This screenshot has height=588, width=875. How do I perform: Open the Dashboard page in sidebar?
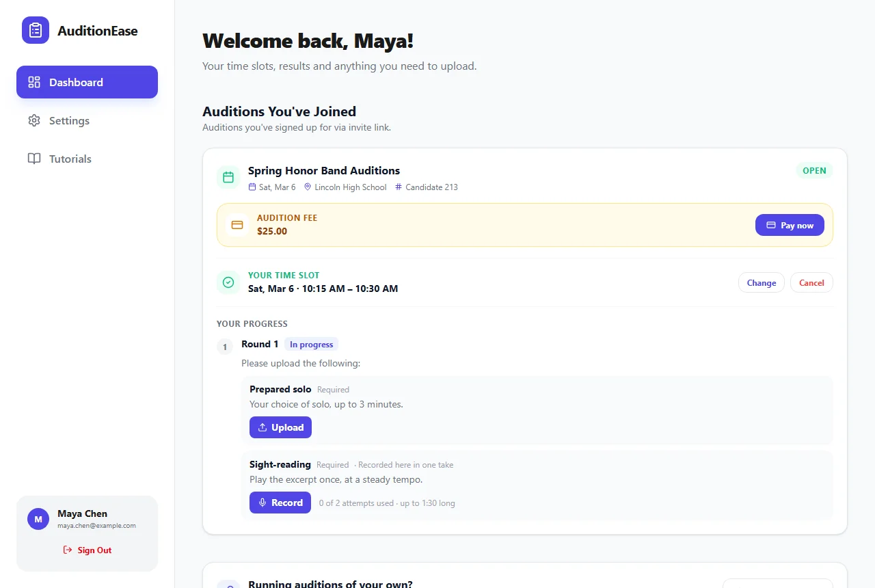click(87, 82)
